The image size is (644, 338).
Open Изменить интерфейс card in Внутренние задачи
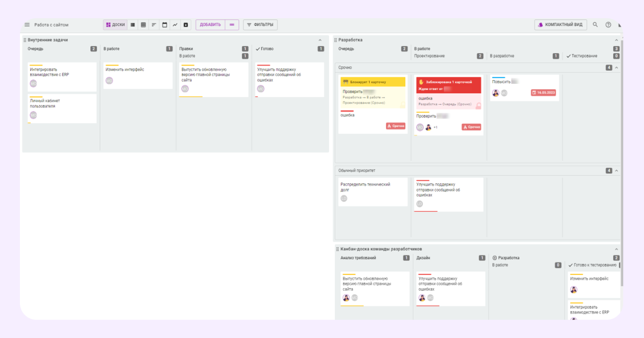pos(138,75)
